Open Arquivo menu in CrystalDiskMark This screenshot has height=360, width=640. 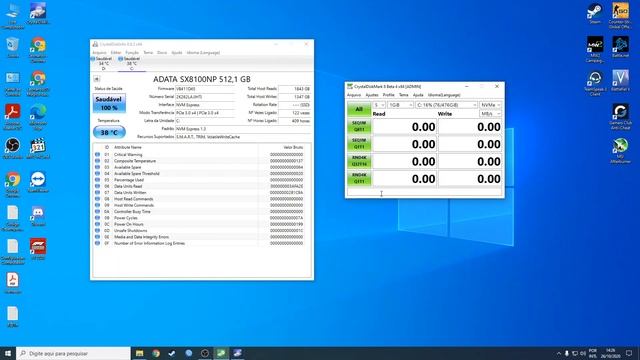[354, 95]
